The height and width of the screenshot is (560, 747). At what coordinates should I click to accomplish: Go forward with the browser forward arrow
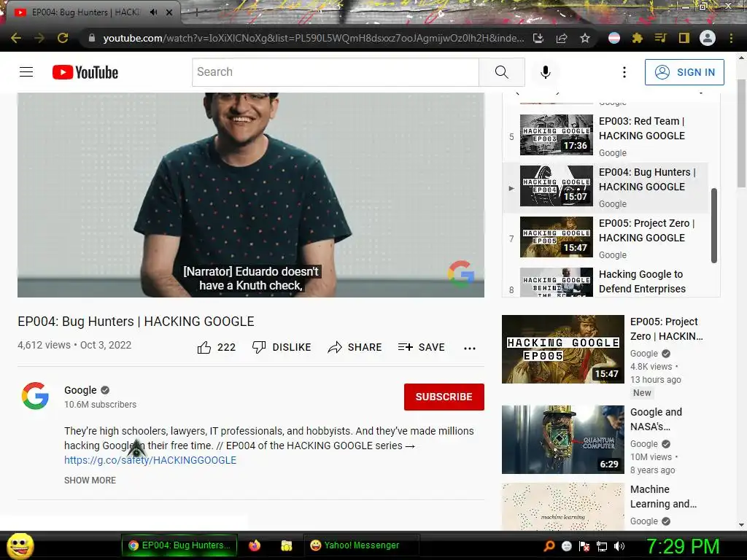coord(39,38)
